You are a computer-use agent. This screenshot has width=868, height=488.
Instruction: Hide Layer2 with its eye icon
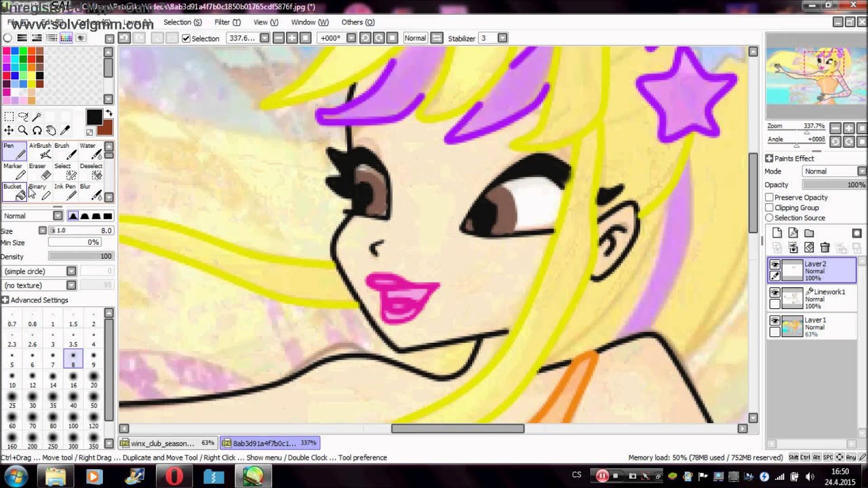(x=774, y=265)
